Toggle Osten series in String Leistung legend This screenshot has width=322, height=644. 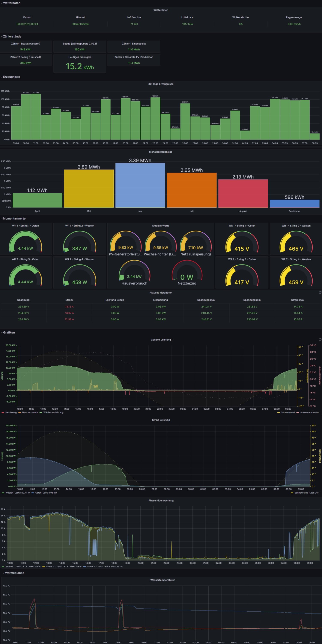click(38, 493)
